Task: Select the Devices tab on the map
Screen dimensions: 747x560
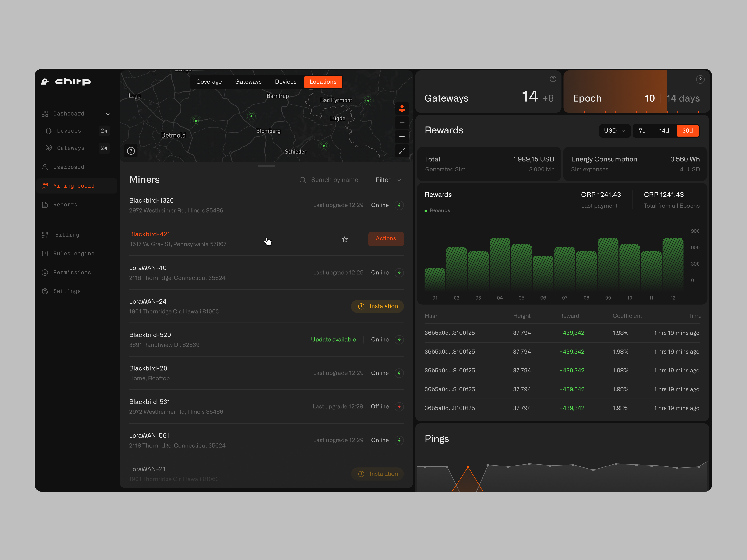Action: [x=285, y=81]
